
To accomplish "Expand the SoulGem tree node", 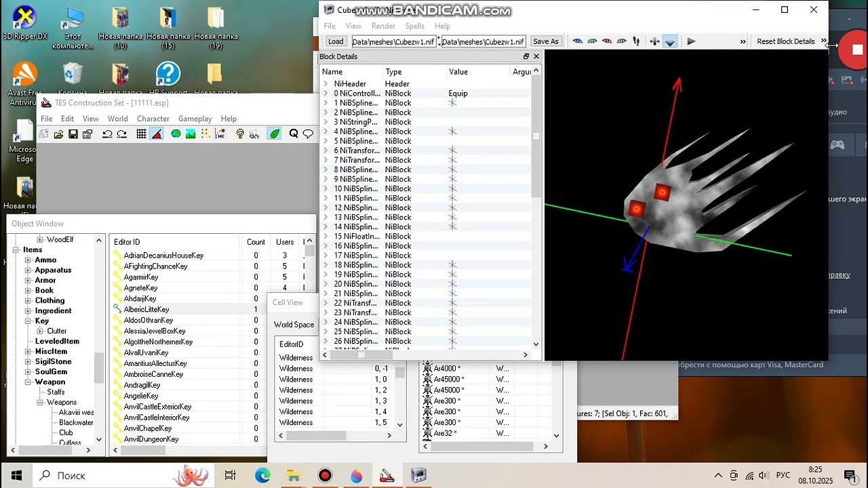I will (x=28, y=372).
